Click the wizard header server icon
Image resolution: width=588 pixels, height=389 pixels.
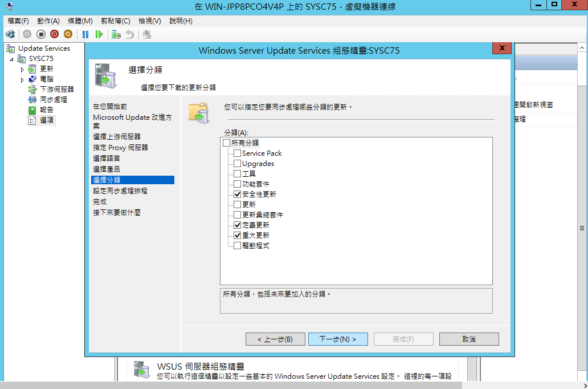pyautogui.click(x=106, y=76)
